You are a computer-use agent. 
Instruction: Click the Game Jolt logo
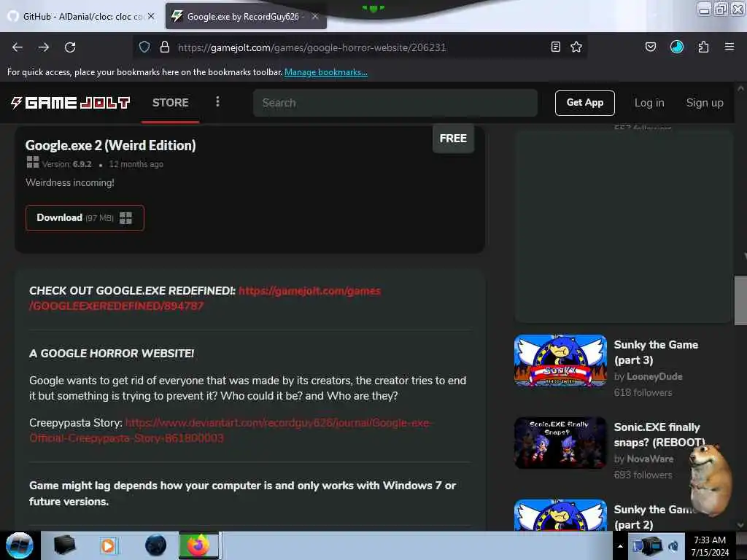[70, 102]
